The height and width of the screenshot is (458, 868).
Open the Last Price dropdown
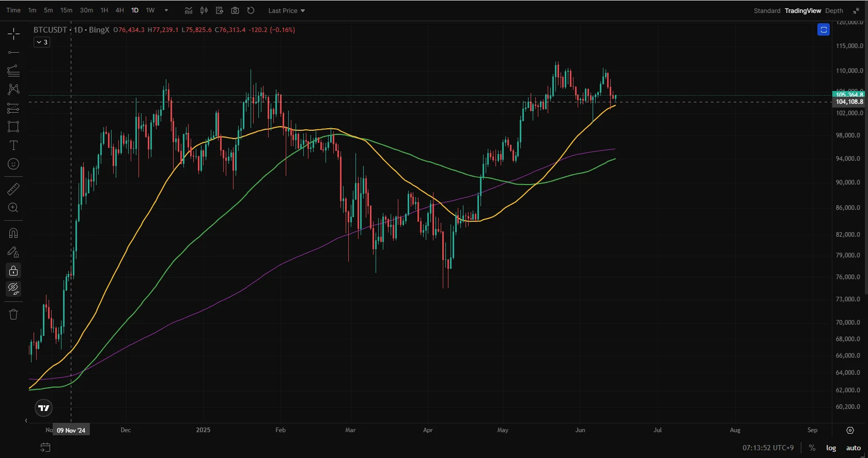coord(287,10)
